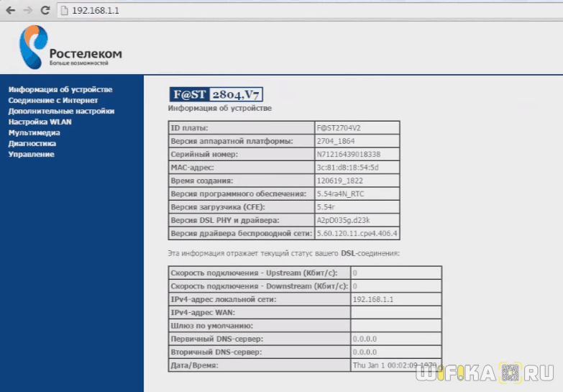Image resolution: width=563 pixels, height=392 pixels.
Task: Focus the address bar showing 192.168.1.1
Action: tap(308, 10)
